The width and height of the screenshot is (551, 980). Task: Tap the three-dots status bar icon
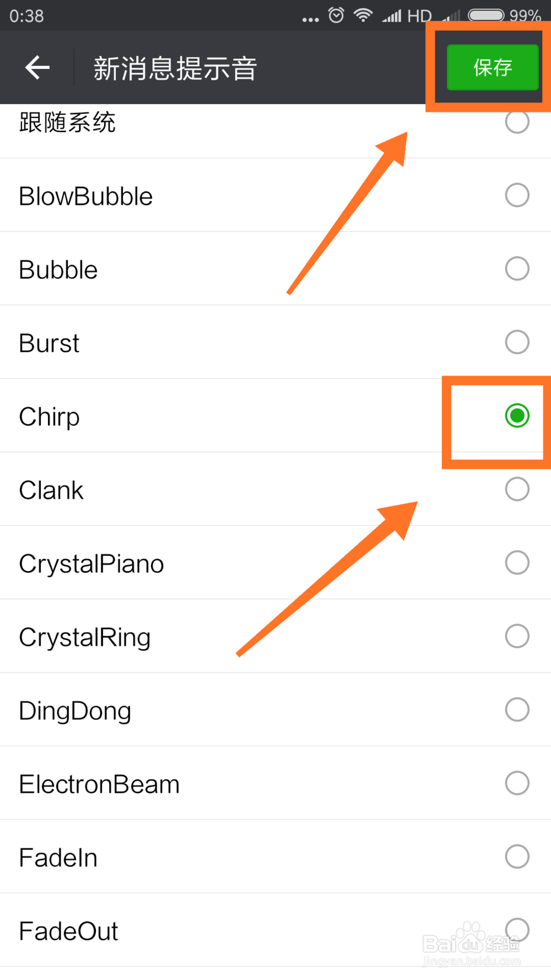(310, 19)
